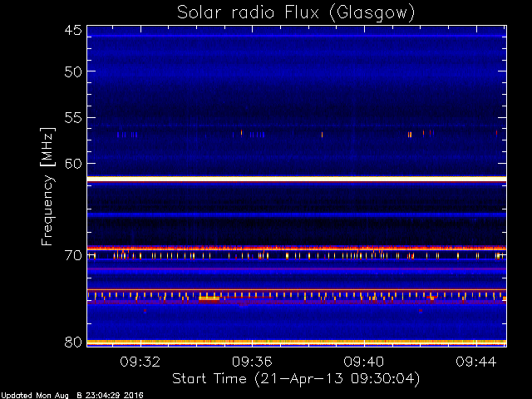Click the 'Solar radio Flux (Glasgow)' title

pos(296,13)
